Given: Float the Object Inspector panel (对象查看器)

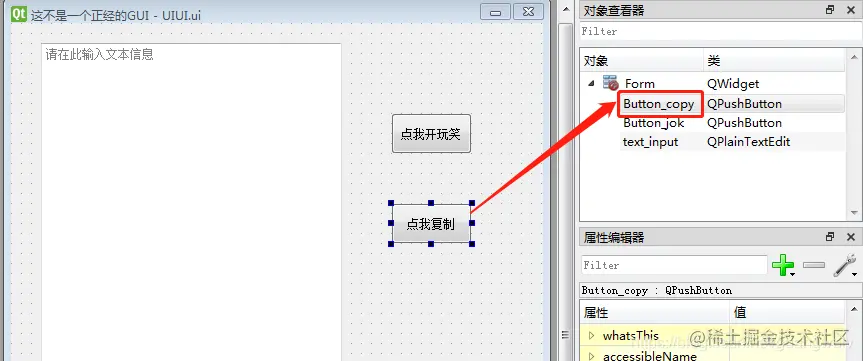Looking at the screenshot, I should [830, 10].
